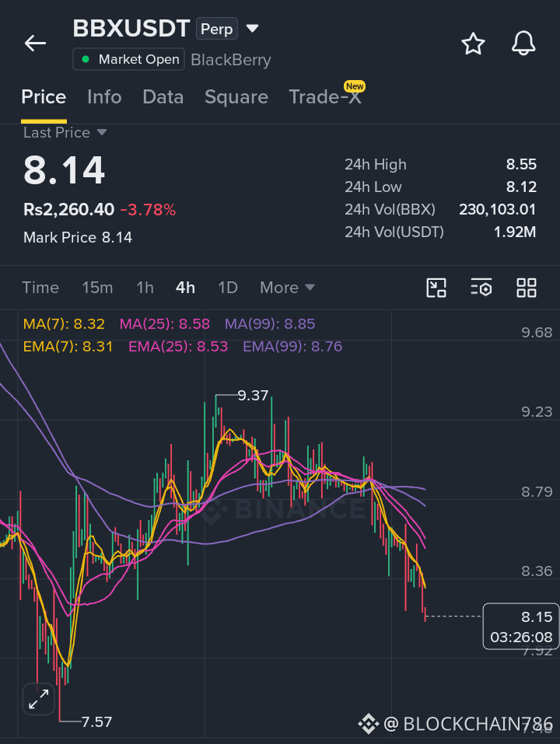This screenshot has height=744, width=560.
Task: Tap the 24h High value 8.55
Action: pyautogui.click(x=521, y=164)
